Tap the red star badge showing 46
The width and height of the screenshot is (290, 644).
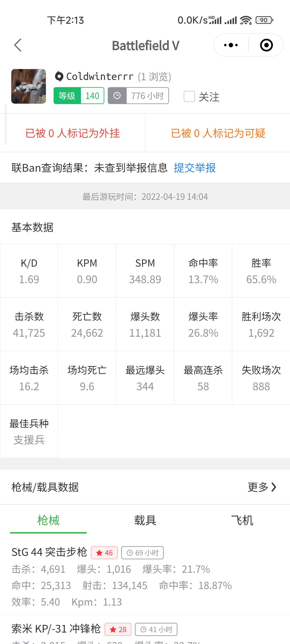pos(104,553)
